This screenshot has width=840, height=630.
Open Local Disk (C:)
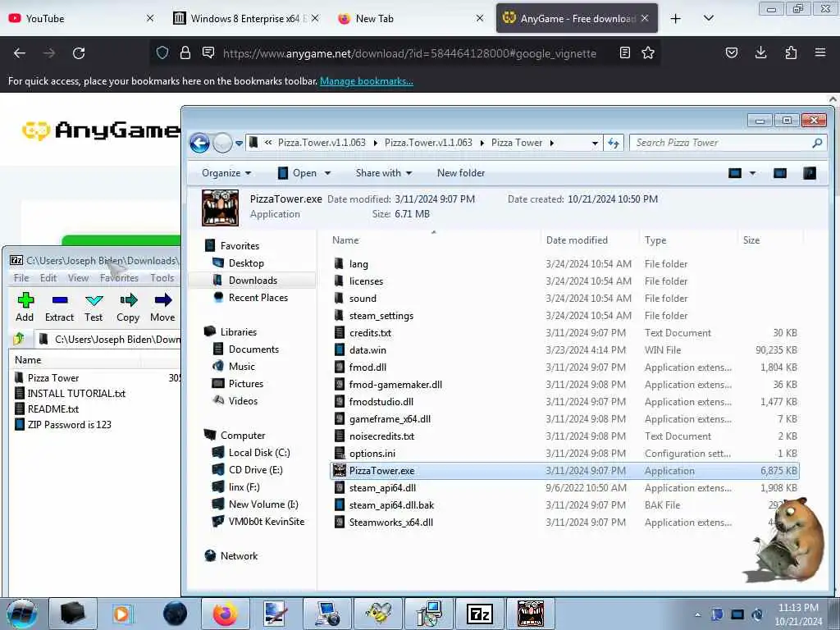[x=259, y=453]
